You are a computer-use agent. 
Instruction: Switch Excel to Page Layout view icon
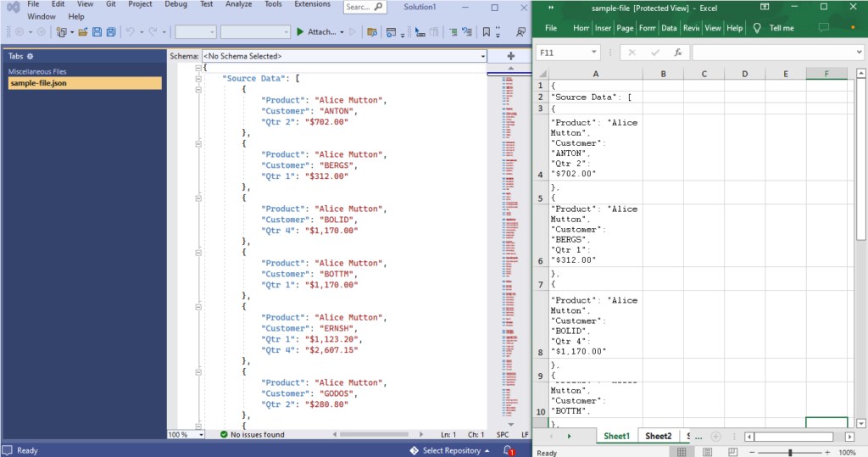[707, 452]
